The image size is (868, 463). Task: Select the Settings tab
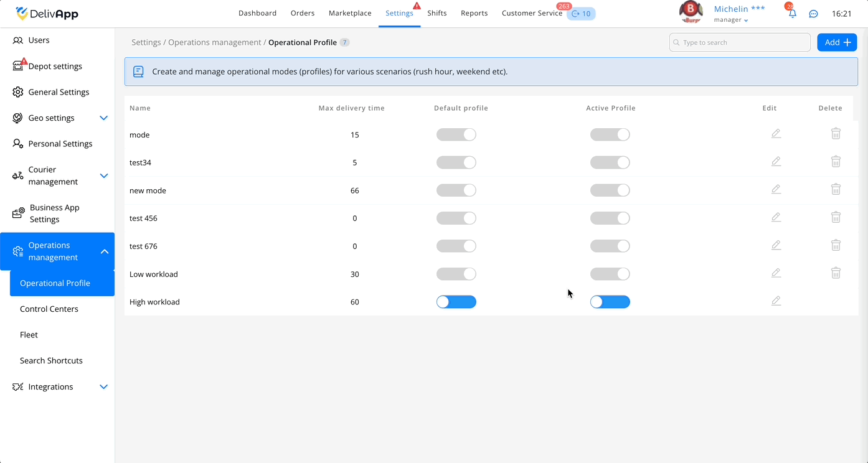click(x=399, y=13)
